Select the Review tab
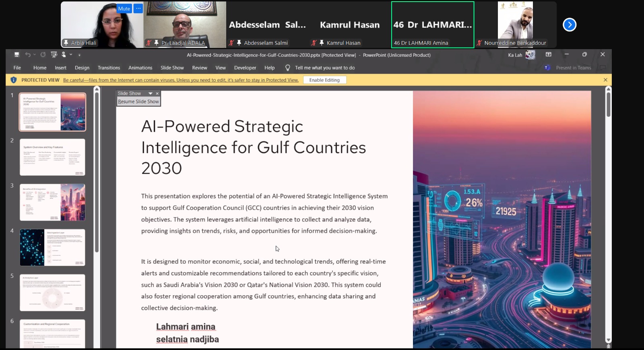Image resolution: width=644 pixels, height=350 pixels. [200, 68]
